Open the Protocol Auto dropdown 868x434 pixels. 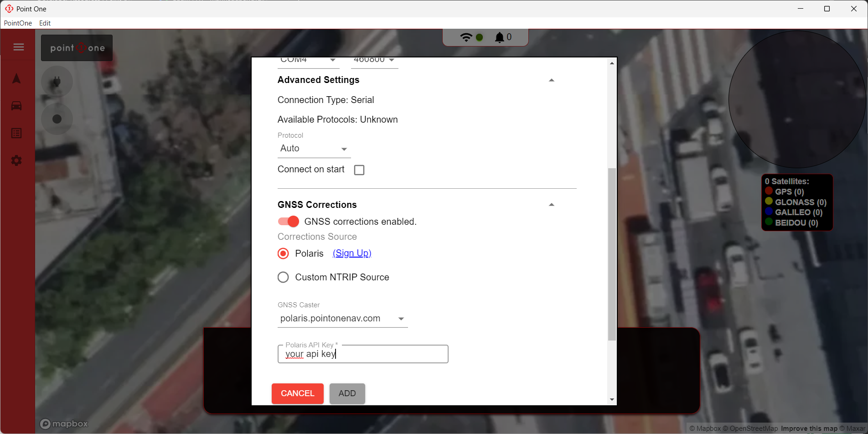[314, 149]
